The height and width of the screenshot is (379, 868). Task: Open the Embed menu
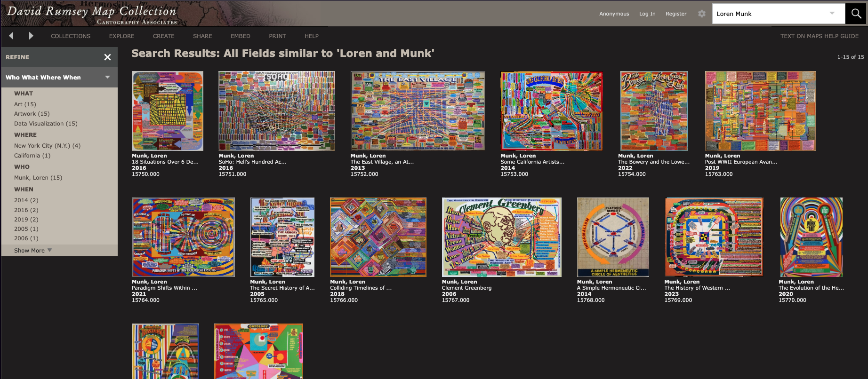point(240,36)
